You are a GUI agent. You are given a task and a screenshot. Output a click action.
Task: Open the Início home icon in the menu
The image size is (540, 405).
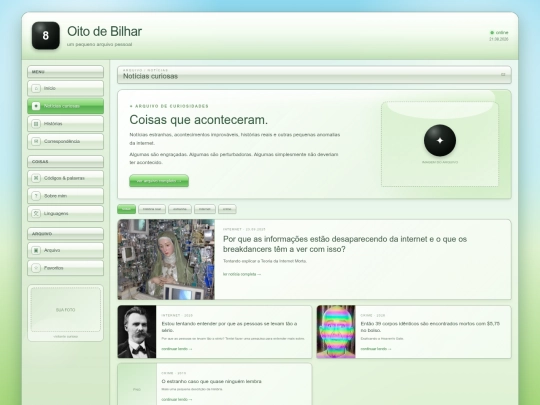[36, 89]
